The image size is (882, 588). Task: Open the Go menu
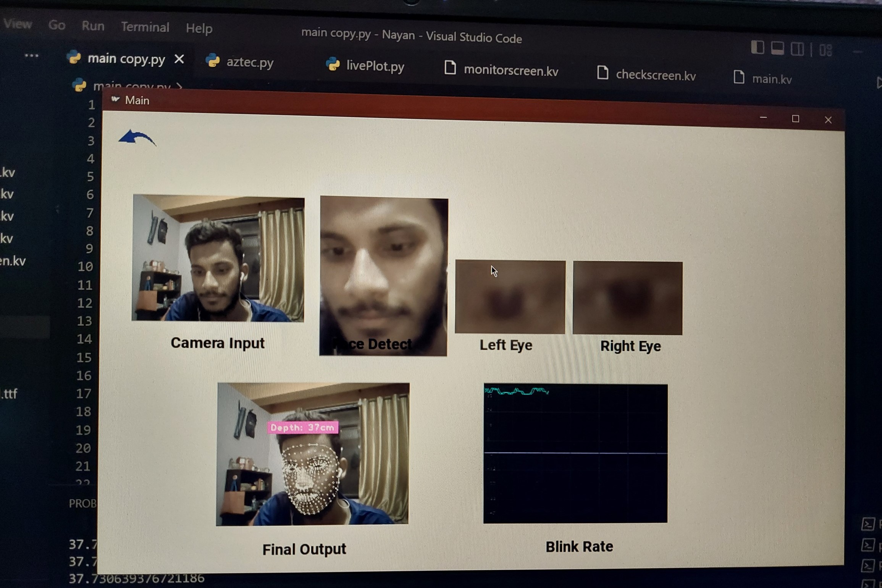pyautogui.click(x=57, y=25)
